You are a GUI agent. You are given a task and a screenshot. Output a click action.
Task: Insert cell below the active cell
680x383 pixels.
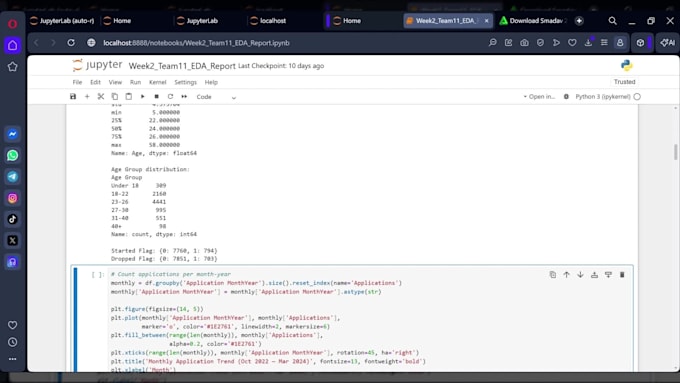coord(608,275)
